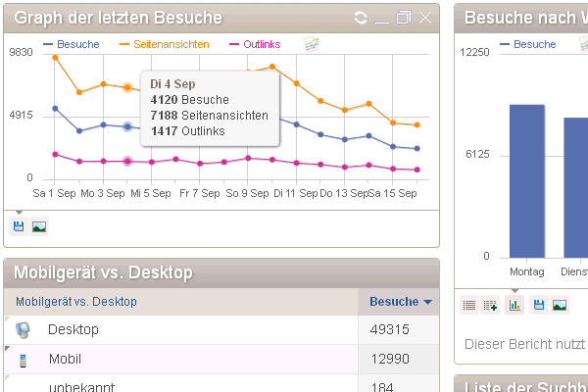Open bar chart visualization options in weekday report
Image resolution: width=588 pixels, height=392 pixels.
coord(514,306)
